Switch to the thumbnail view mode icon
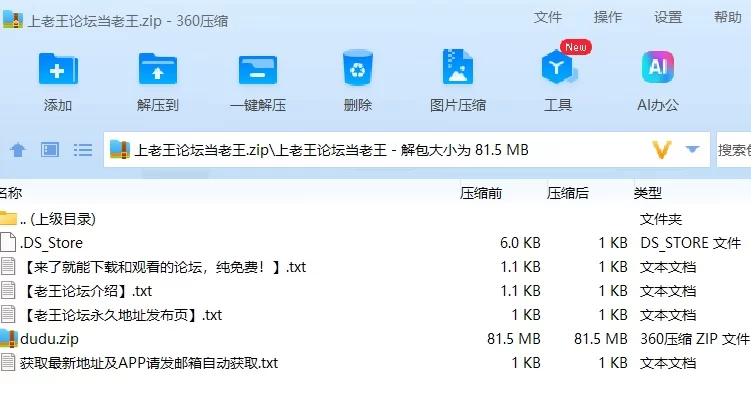This screenshot has height=420, width=751. 50,150
